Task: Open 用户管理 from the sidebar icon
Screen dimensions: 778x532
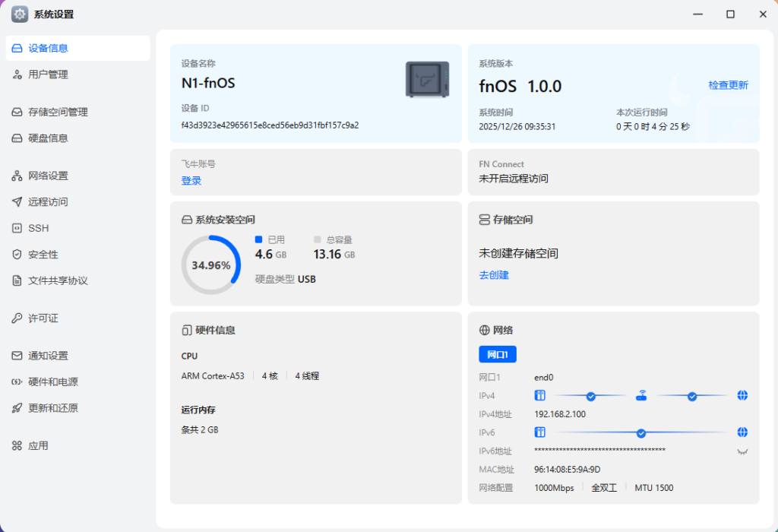Action: point(17,74)
